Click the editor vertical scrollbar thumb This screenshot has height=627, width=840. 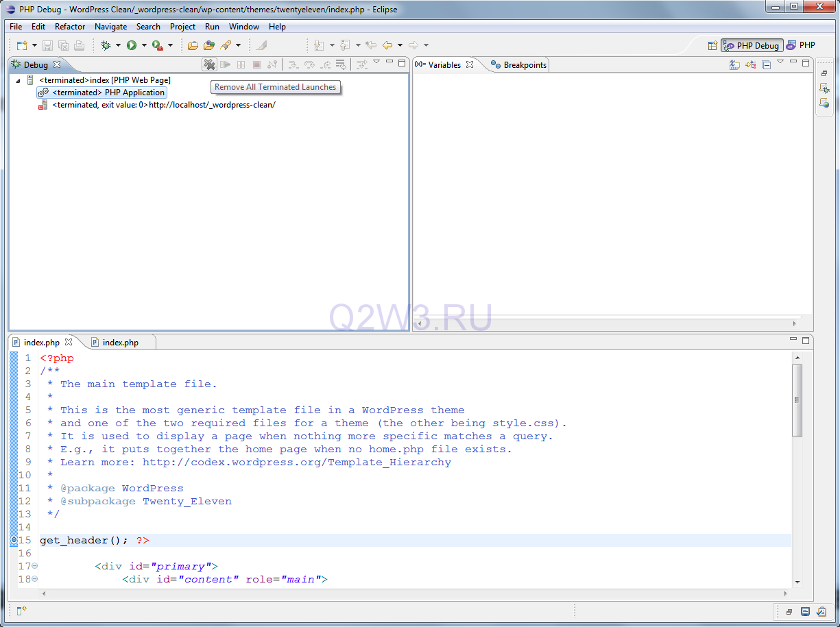(797, 400)
